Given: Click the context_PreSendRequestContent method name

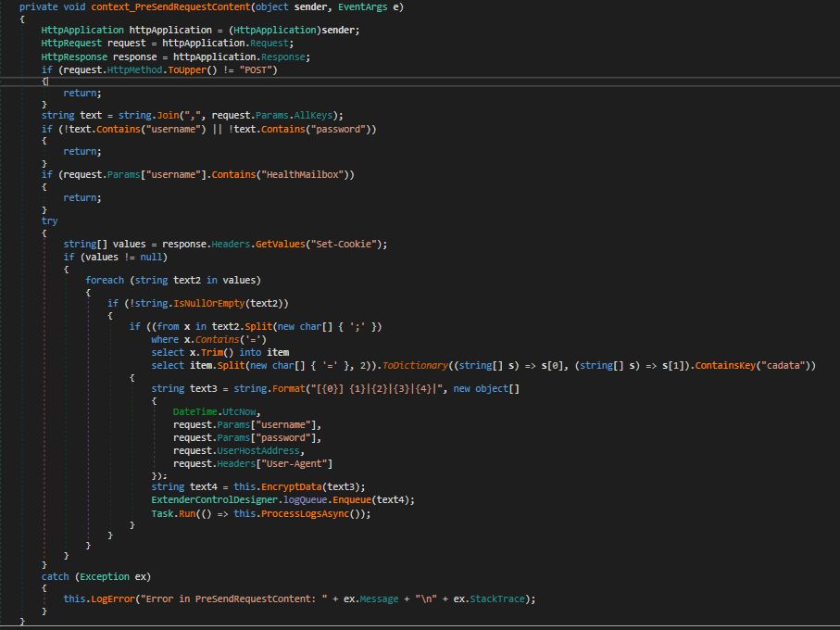Looking at the screenshot, I should tap(170, 7).
